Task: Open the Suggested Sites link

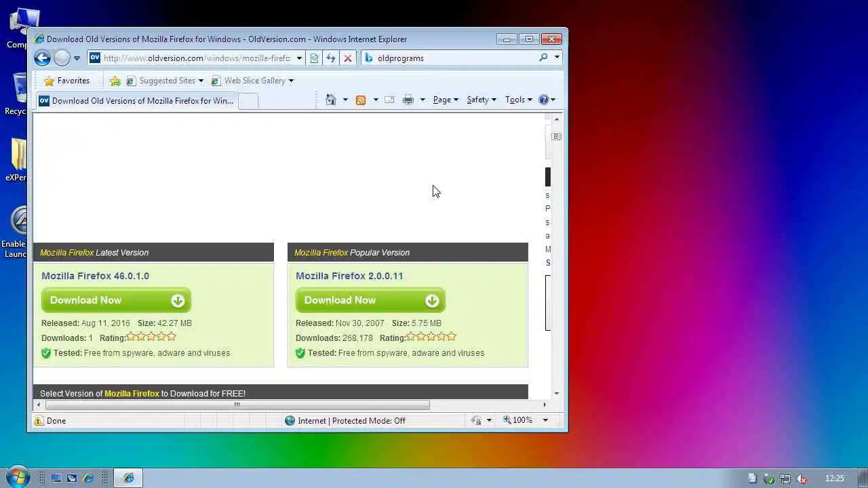Action: click(x=165, y=81)
